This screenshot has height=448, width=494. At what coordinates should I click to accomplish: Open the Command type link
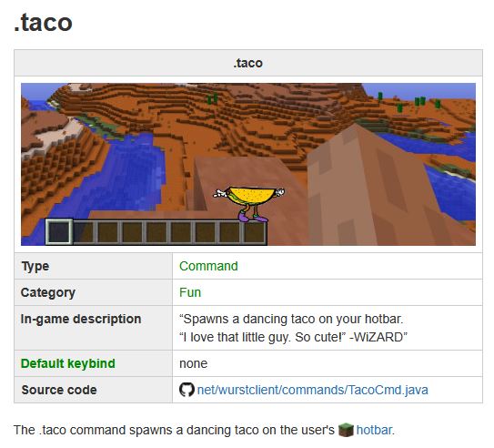(x=208, y=266)
